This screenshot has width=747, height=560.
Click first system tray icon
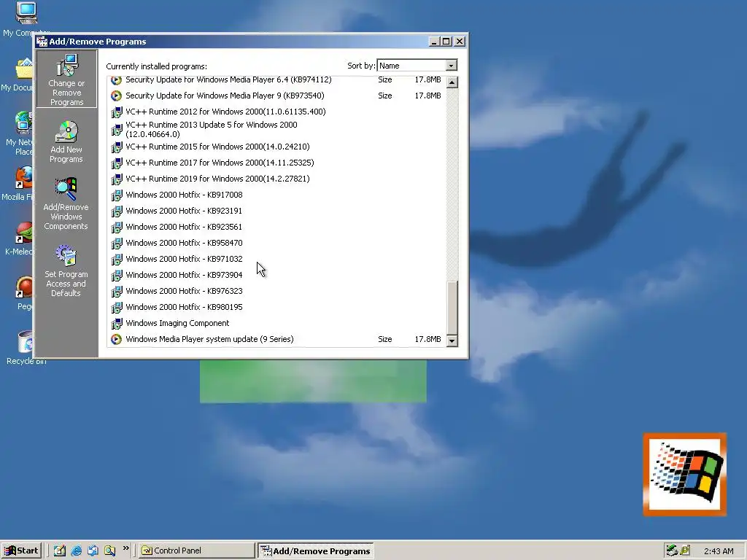(x=672, y=551)
